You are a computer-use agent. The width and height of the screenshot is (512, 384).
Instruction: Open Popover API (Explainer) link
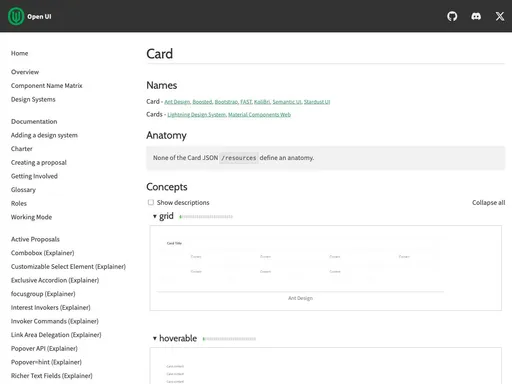click(44, 349)
